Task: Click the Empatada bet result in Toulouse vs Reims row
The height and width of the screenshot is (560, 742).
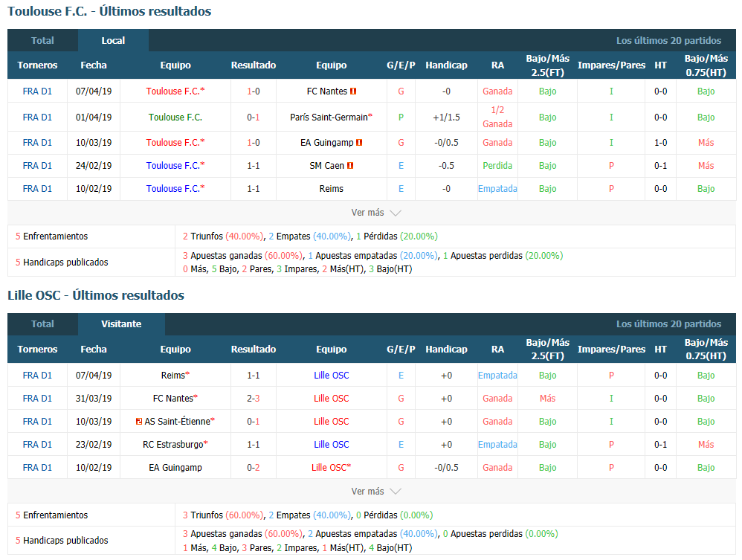Action: click(497, 189)
